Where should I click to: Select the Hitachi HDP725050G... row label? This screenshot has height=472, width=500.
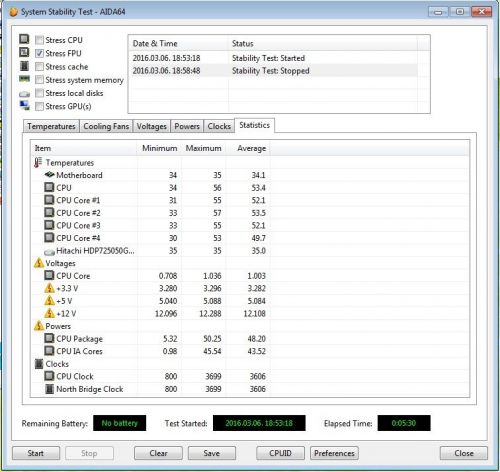(x=95, y=251)
